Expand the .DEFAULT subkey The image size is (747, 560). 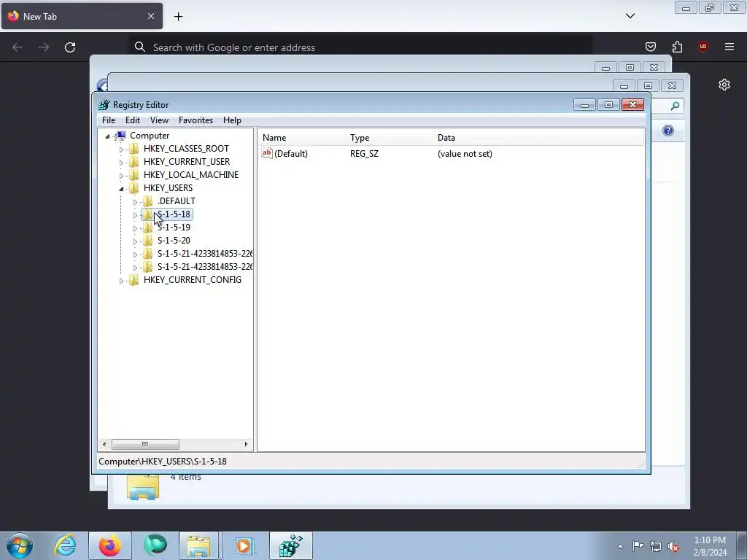(135, 202)
